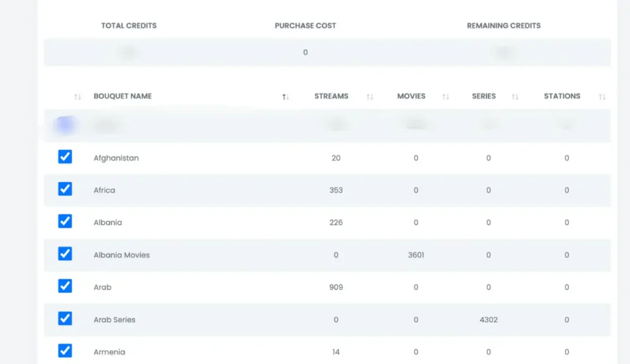Viewport: 630px width, 364px height.
Task: Select the Arab Series row name
Action: [x=114, y=320]
